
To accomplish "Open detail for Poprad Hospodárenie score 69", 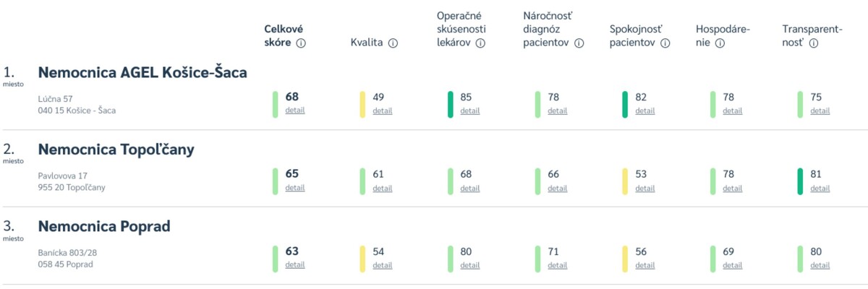I will click(x=733, y=265).
